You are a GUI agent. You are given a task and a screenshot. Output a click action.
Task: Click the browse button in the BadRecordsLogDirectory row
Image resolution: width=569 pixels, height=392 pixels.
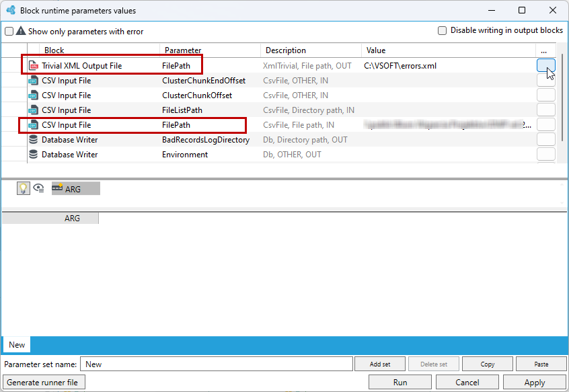click(545, 139)
